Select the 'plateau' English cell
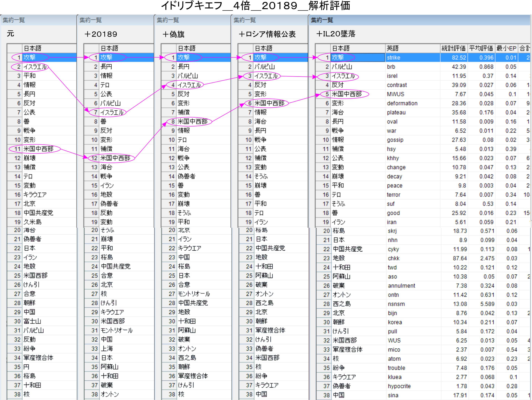 click(x=396, y=112)
